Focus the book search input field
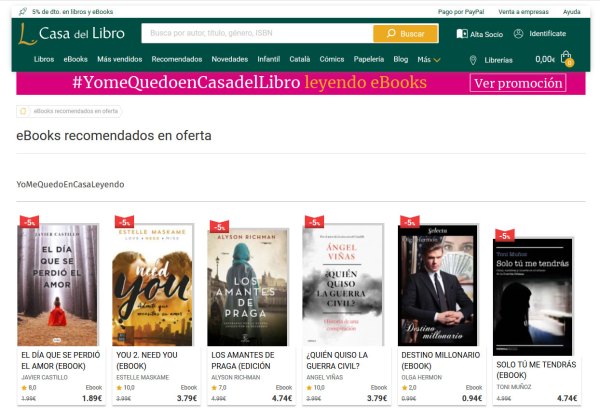 click(257, 33)
